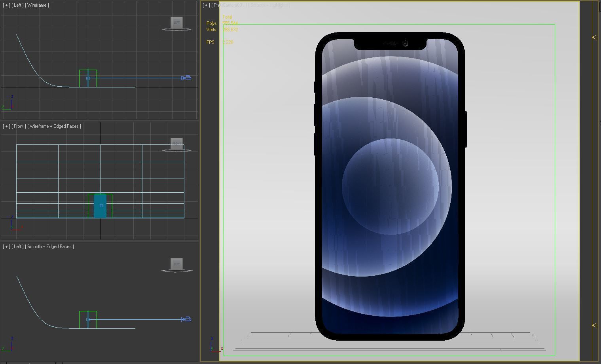601x364 pixels.
Task: Click the FRONT ViewCube face
Action: pyautogui.click(x=176, y=144)
